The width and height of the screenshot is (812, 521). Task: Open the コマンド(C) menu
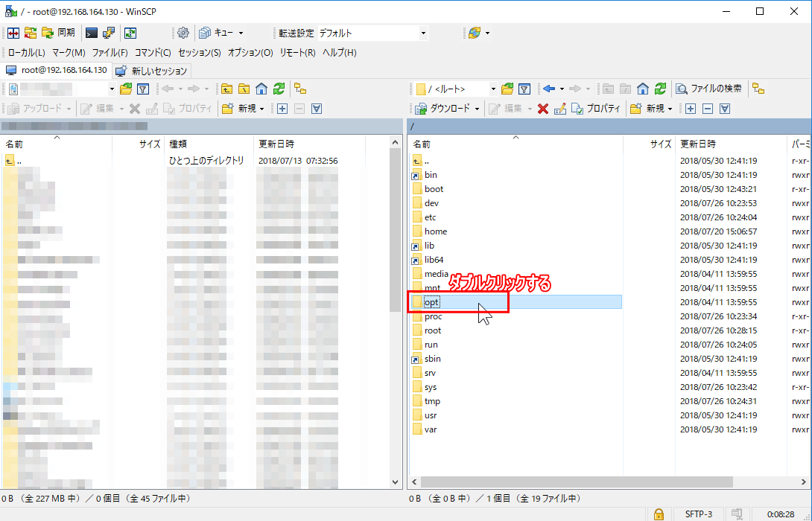coord(153,53)
